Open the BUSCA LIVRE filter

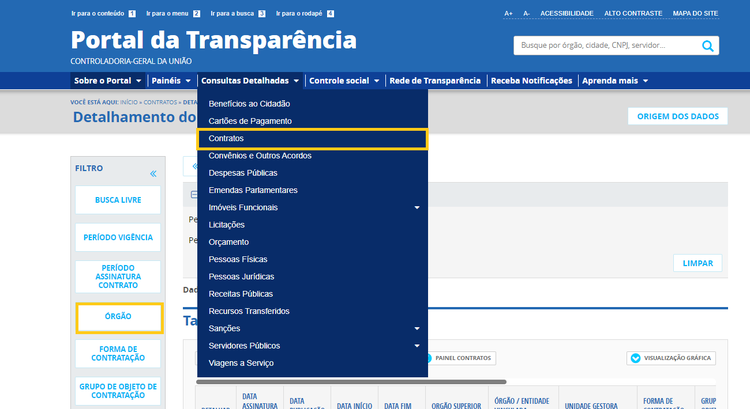(x=118, y=200)
